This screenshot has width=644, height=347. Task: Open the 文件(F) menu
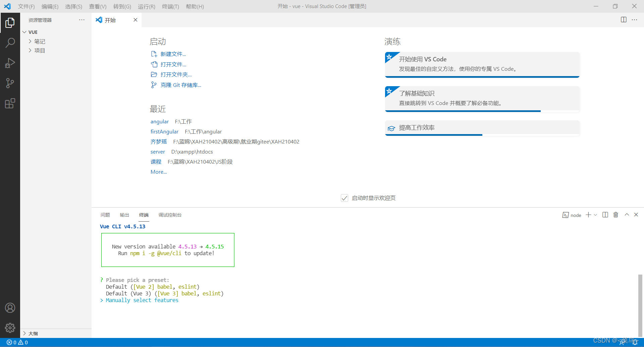click(x=26, y=6)
